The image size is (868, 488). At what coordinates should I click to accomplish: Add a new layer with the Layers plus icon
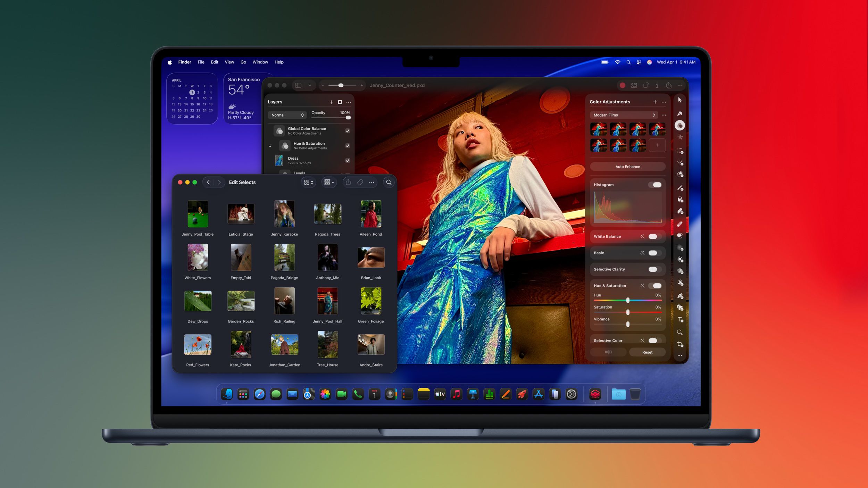point(331,102)
